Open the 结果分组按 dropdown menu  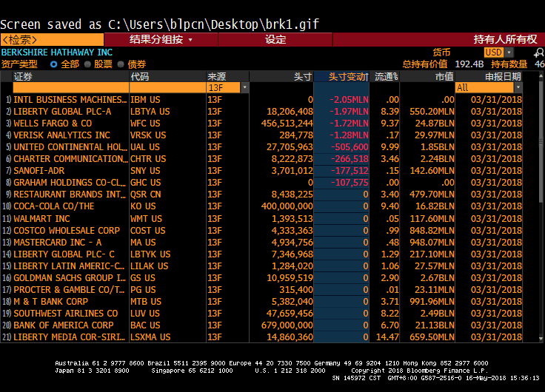pyautogui.click(x=161, y=40)
